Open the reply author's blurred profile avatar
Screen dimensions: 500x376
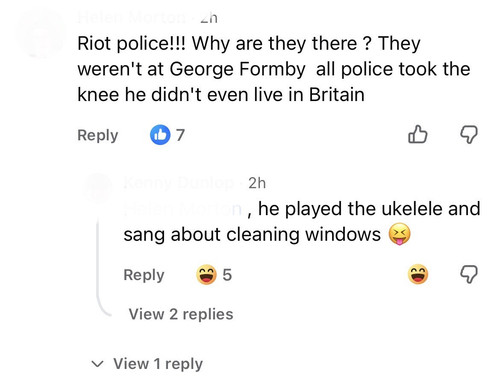(x=99, y=188)
